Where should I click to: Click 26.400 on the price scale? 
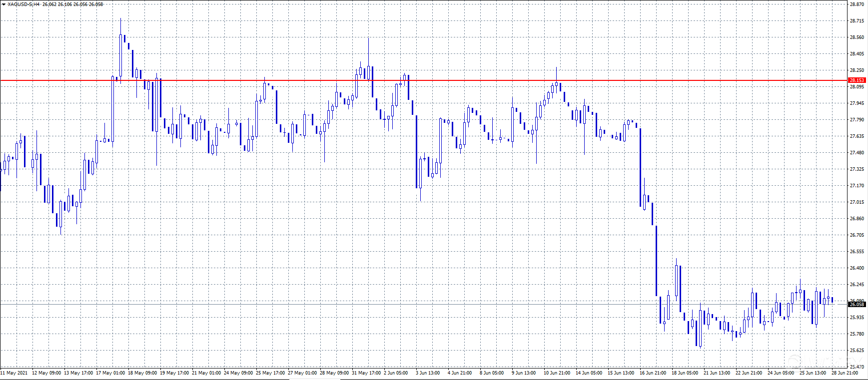857,268
